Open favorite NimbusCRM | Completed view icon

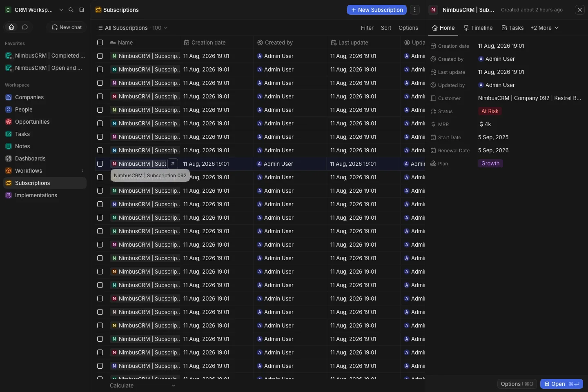click(9, 56)
